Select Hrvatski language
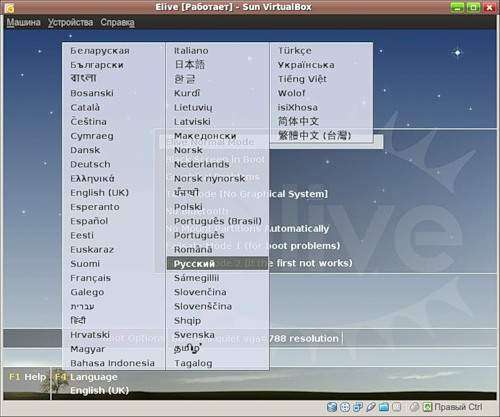Screen dimensions: 500x417 (x=90, y=335)
